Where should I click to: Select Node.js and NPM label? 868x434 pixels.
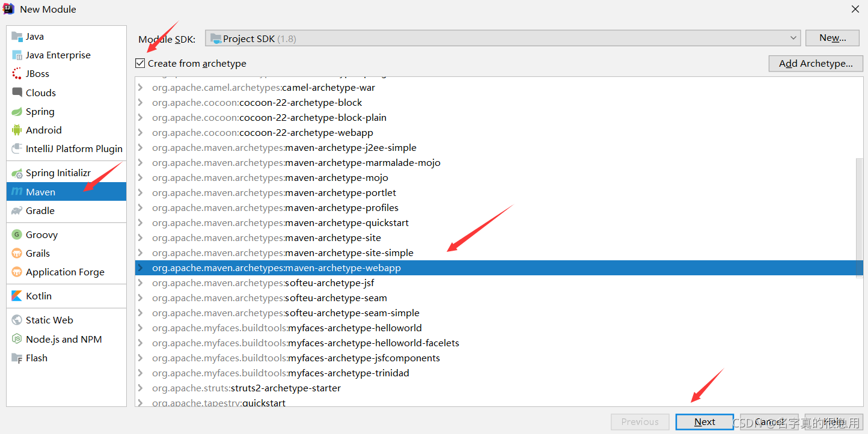[64, 340]
